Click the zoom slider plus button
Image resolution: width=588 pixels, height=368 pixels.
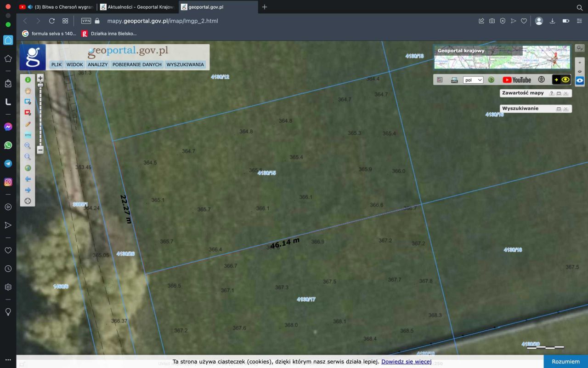(x=40, y=78)
